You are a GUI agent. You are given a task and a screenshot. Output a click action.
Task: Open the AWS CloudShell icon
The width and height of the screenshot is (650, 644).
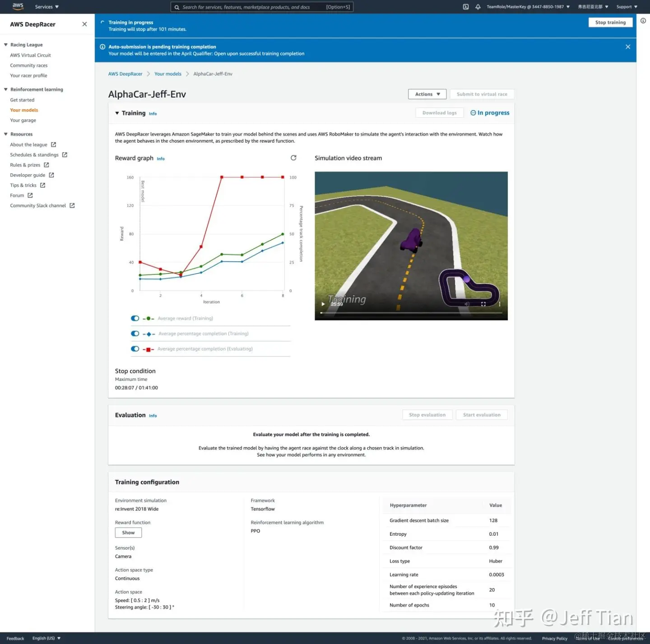pyautogui.click(x=466, y=7)
